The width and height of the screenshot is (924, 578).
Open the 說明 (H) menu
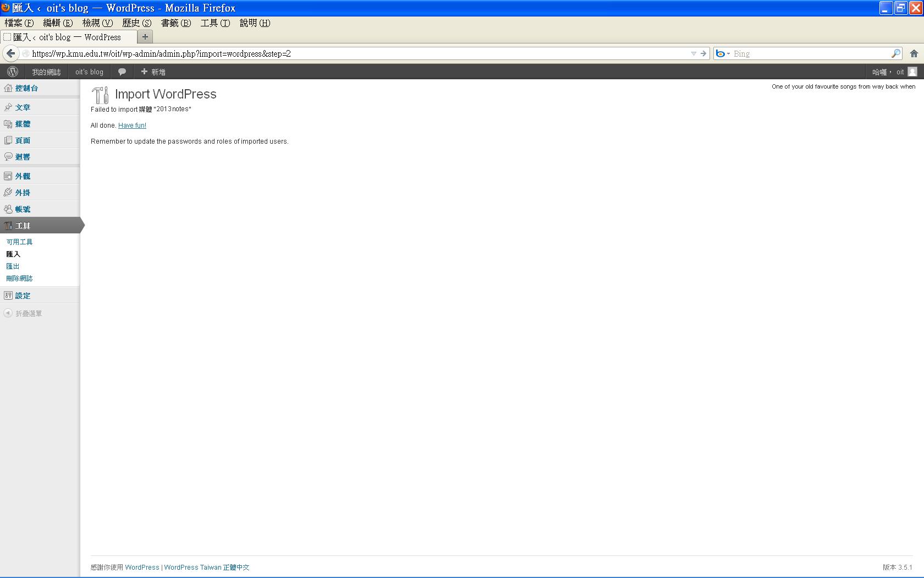tap(255, 23)
